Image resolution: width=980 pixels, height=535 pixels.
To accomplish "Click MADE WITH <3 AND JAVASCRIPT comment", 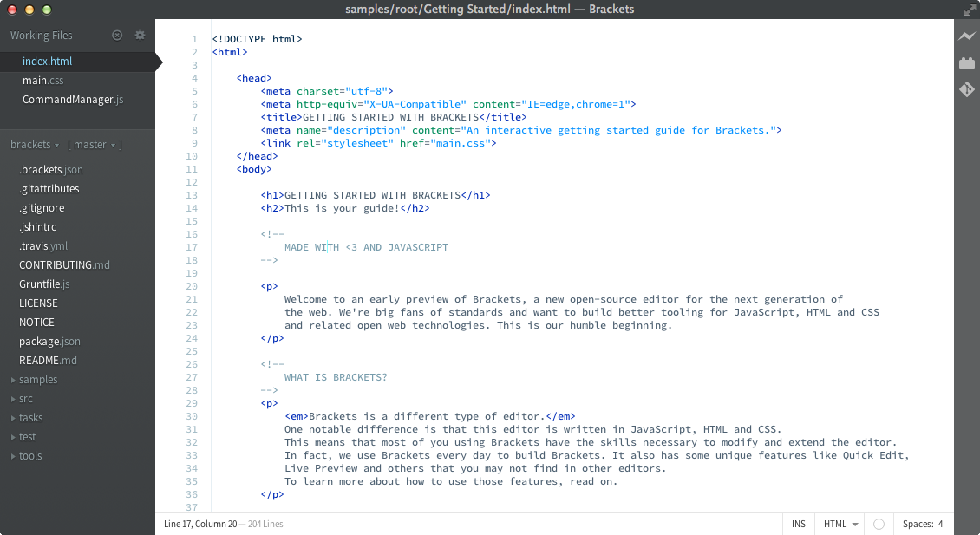I will (366, 247).
